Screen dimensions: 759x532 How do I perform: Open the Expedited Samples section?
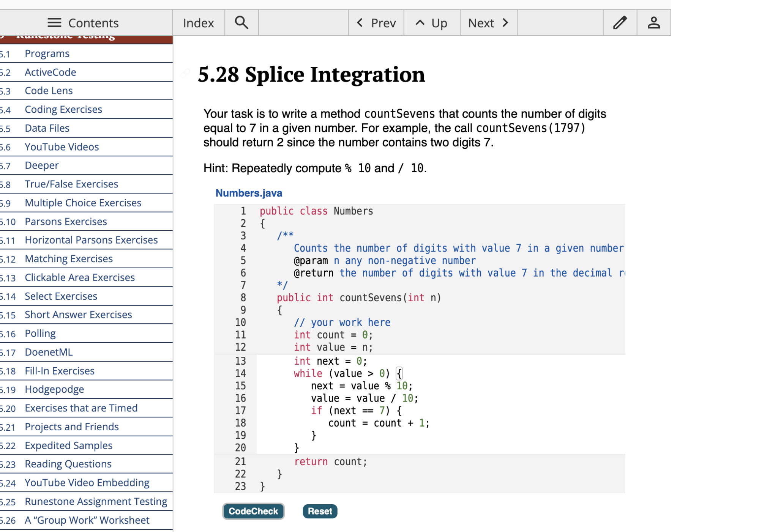pos(69,445)
